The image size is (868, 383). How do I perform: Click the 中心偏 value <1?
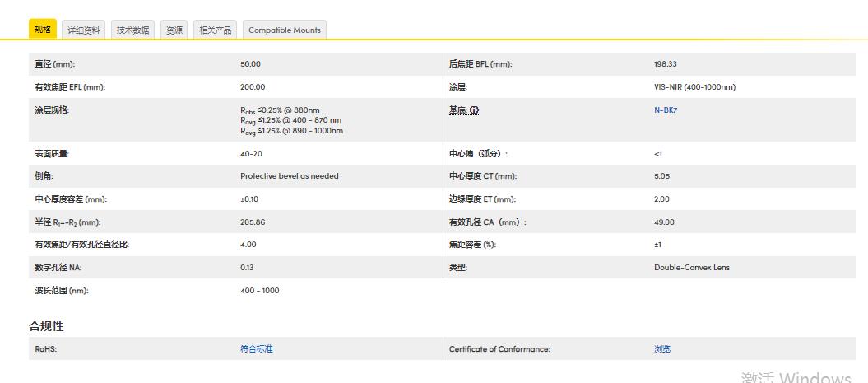click(x=657, y=153)
